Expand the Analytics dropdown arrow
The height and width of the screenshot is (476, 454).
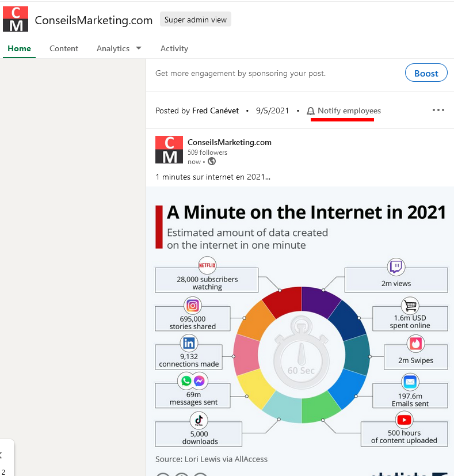(139, 48)
